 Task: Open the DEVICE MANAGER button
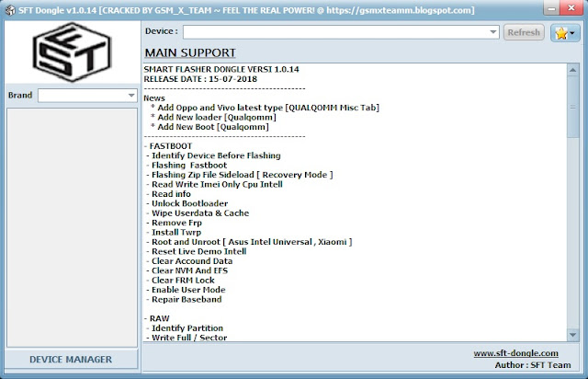pos(71,360)
